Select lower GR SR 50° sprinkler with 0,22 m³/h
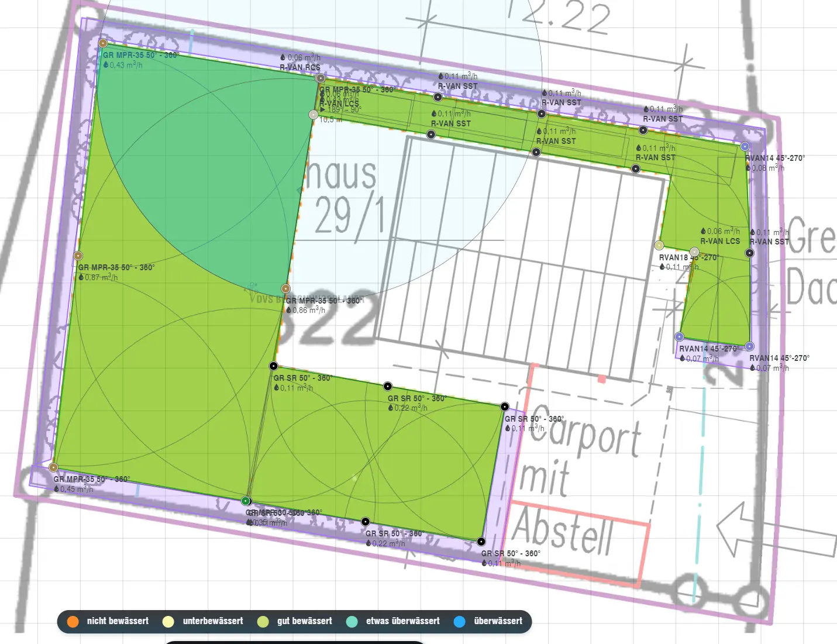The width and height of the screenshot is (837, 644). [x=365, y=522]
